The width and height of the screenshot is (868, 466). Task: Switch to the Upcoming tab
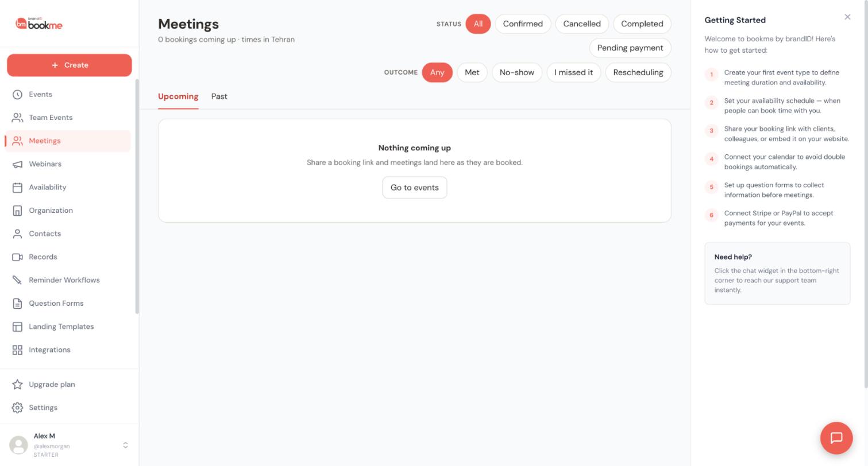(178, 96)
